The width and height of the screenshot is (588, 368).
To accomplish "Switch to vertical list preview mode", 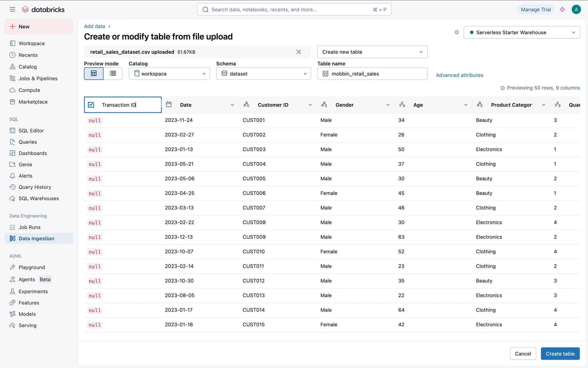I will click(113, 74).
